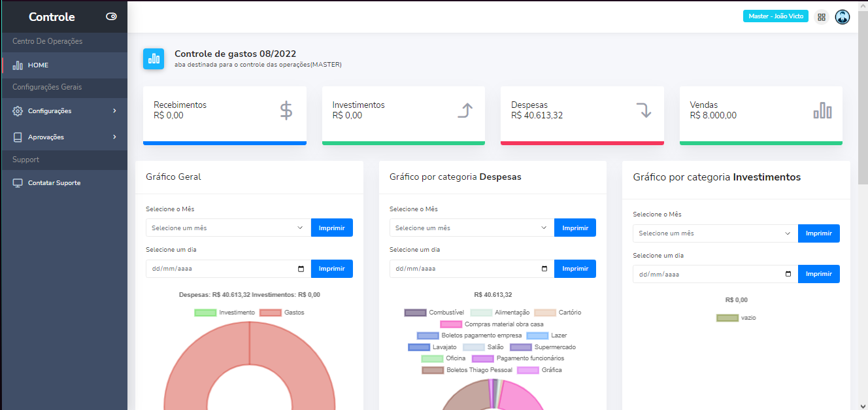The height and width of the screenshot is (410, 868).
Task: Toggle Compras material obra casa legend swatch
Action: click(x=451, y=324)
